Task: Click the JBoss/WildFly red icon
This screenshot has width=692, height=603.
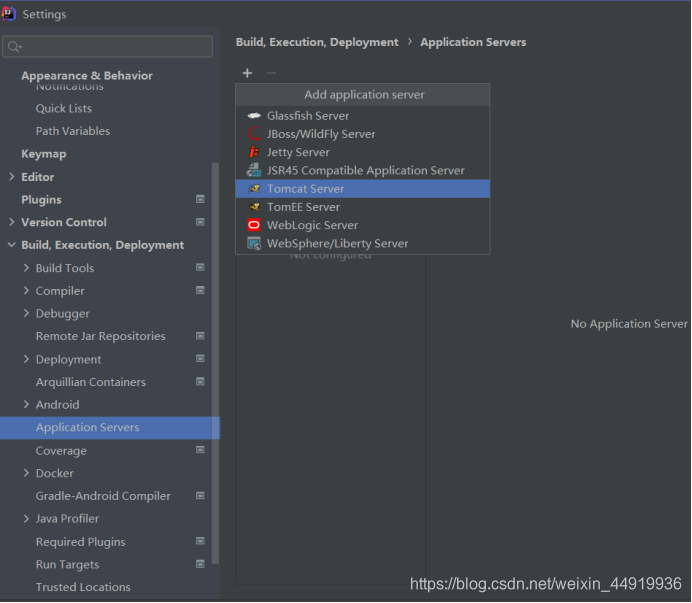Action: 254,134
